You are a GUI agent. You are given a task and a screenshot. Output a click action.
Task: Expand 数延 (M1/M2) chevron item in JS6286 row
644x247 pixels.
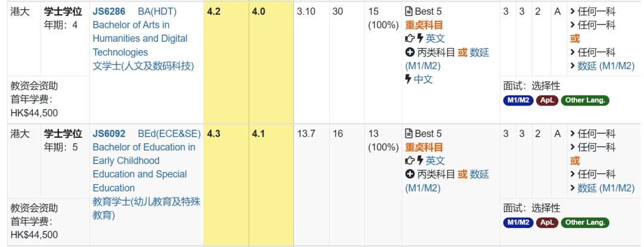tap(602, 66)
